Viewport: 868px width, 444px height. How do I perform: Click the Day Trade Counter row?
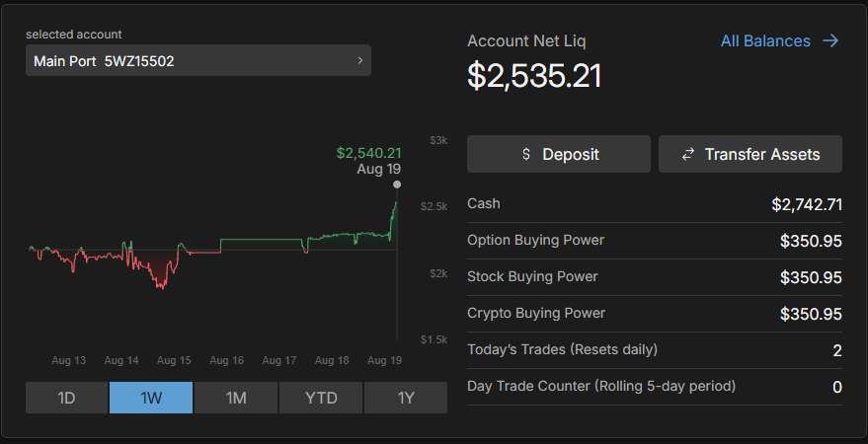[654, 386]
